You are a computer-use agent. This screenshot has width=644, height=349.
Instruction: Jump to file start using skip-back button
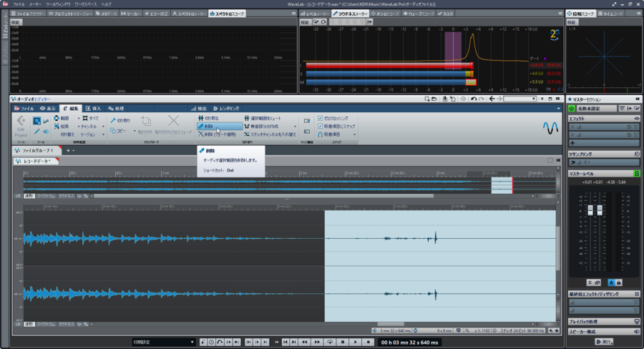pyautogui.click(x=286, y=342)
